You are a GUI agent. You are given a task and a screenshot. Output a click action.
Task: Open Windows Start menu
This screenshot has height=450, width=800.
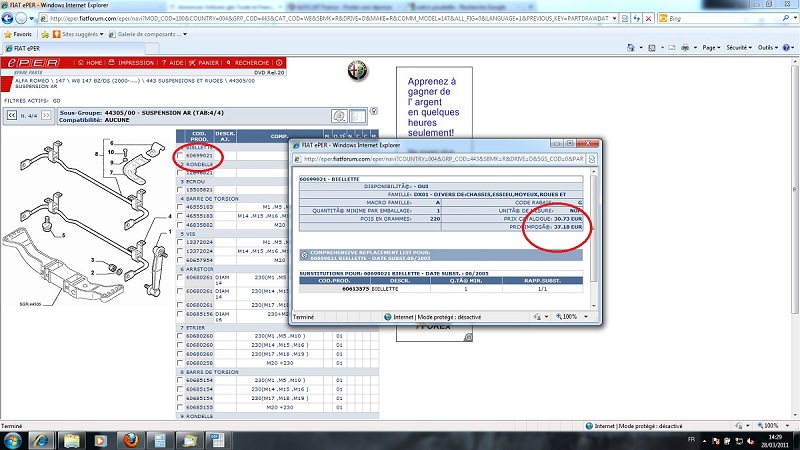pyautogui.click(x=12, y=440)
